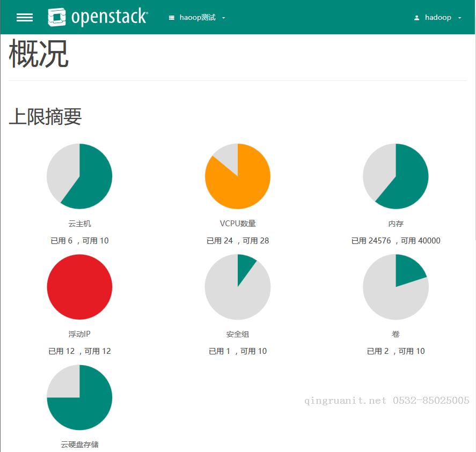The height and width of the screenshot is (452, 476).
Task: Click the 已用 12, 可用 12 floating IP text
Action: [x=79, y=351]
